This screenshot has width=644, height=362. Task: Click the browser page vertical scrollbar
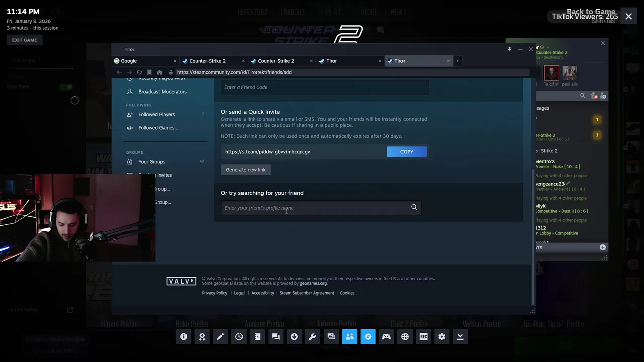point(533,236)
